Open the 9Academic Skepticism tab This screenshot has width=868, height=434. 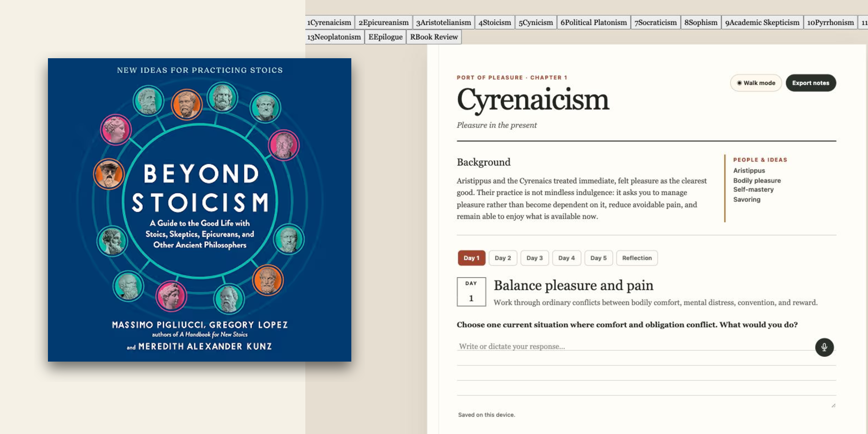point(762,23)
